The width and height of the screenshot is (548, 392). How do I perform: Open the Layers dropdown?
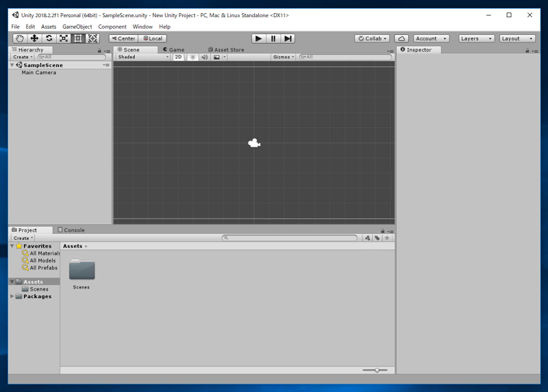(x=476, y=38)
